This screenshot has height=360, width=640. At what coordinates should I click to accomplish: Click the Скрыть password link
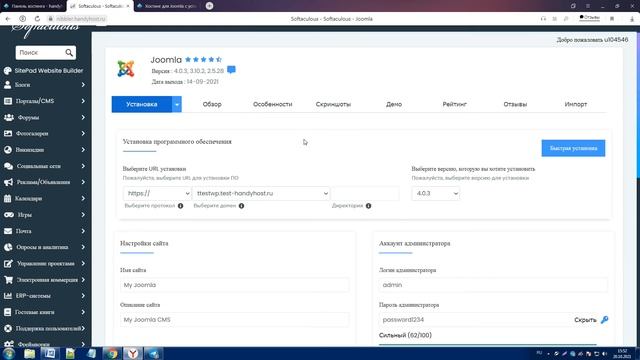pyautogui.click(x=585, y=320)
